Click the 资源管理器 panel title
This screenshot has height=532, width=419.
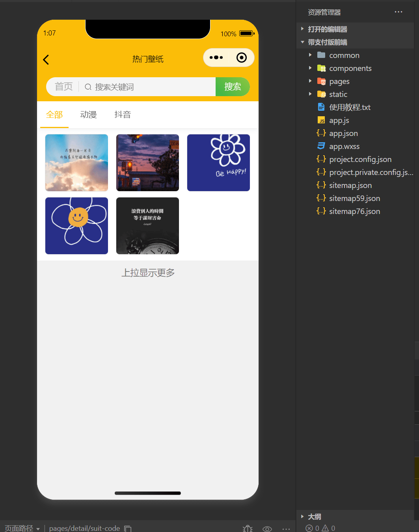click(324, 12)
